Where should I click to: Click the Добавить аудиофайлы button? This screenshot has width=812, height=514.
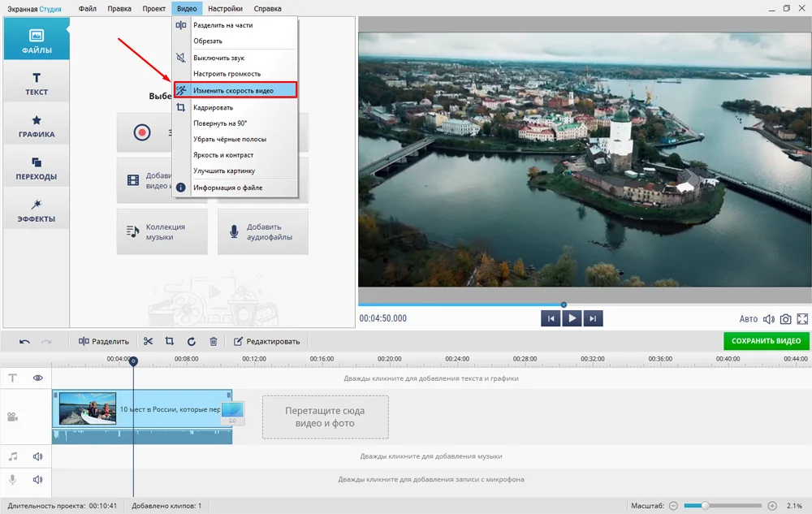point(263,232)
